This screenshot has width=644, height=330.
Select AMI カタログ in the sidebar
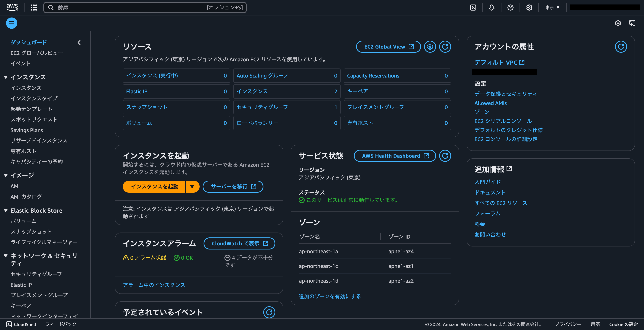(26, 197)
